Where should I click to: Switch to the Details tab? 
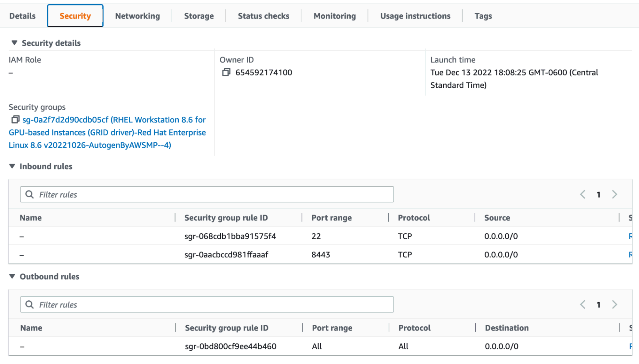coord(22,16)
